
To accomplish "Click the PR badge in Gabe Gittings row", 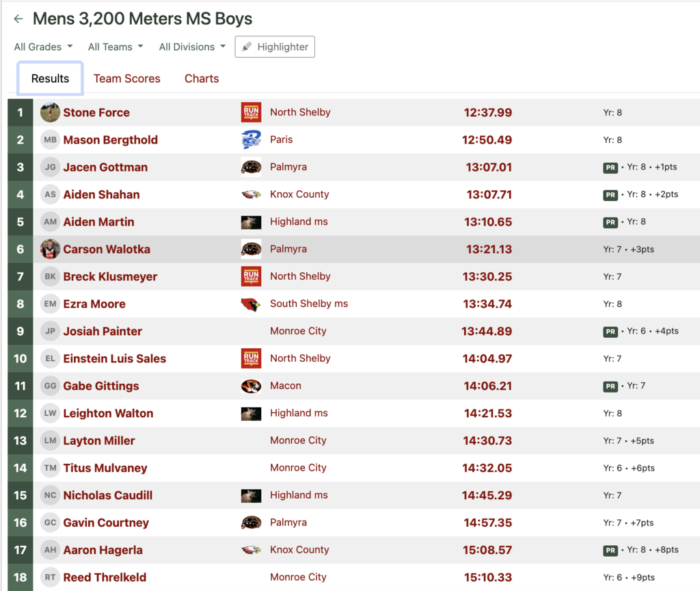I will click(x=610, y=386).
